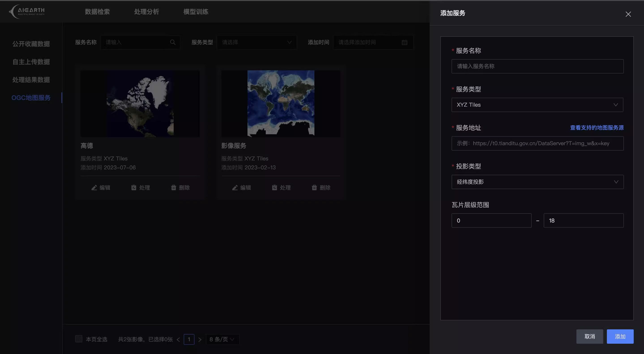This screenshot has height=354, width=644.
Task: Click the 处理 icon on the 高德 card
Action: [x=134, y=188]
